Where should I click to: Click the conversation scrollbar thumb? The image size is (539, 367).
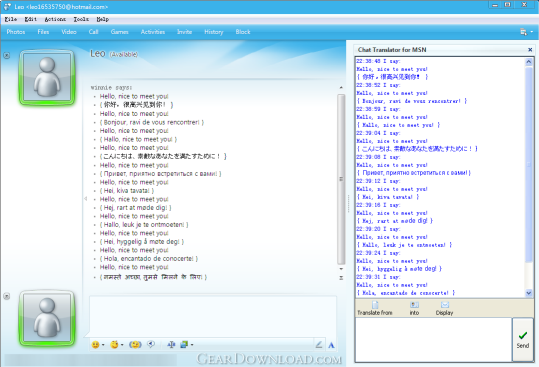click(x=341, y=179)
